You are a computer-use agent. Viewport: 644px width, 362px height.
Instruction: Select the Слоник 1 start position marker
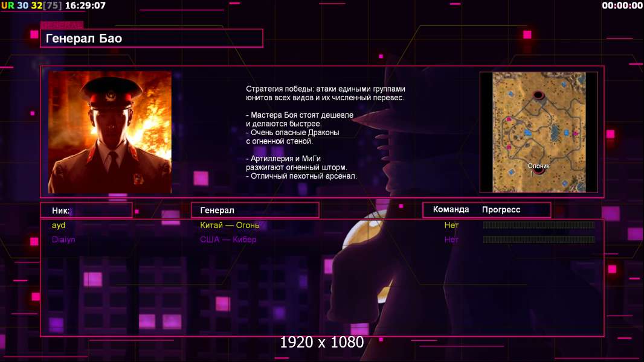539,170
